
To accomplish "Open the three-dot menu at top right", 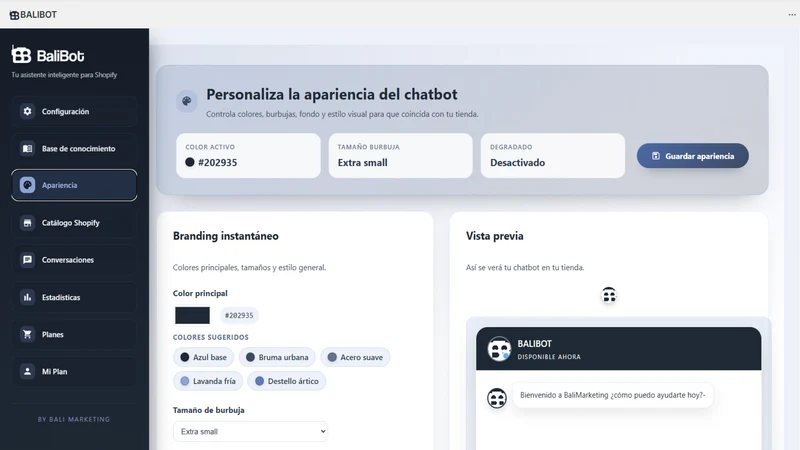I will tap(792, 15).
